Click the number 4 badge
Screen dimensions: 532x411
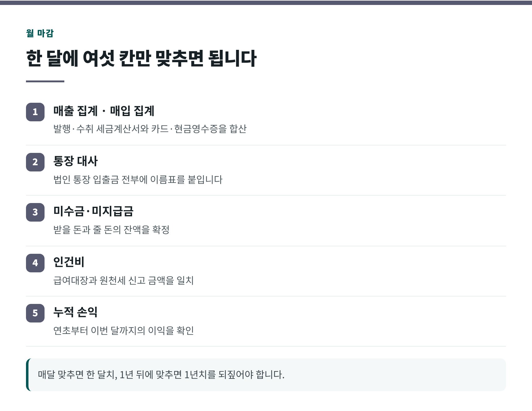click(x=35, y=263)
